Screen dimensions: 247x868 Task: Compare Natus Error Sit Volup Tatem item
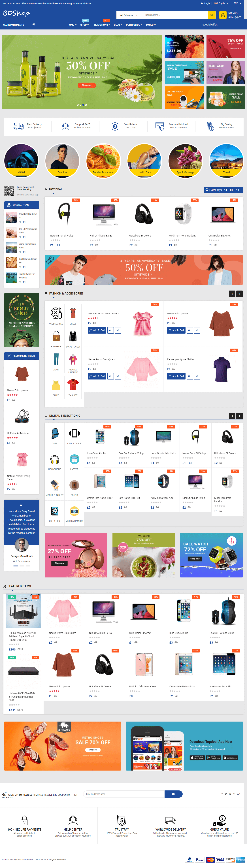click(118, 330)
